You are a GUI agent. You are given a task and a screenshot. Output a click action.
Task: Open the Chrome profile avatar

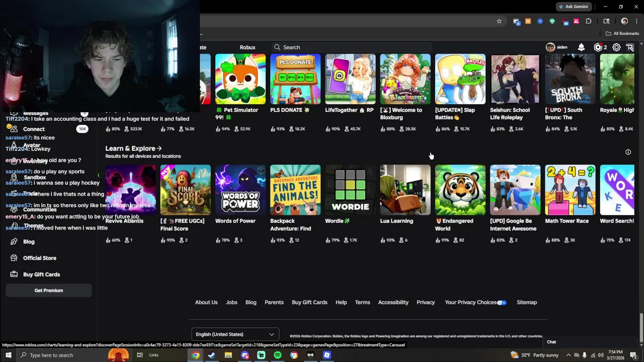pyautogui.click(x=624, y=21)
